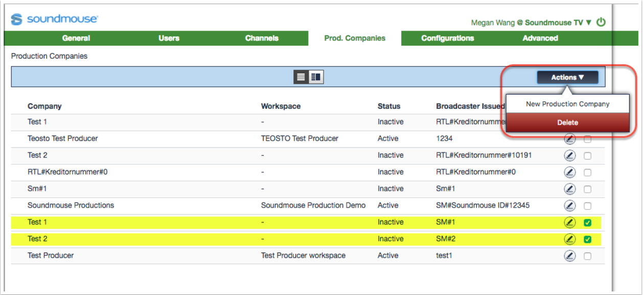Tick the Test Producer row checkbox
Screen dimensions: 644x295
pyautogui.click(x=588, y=256)
